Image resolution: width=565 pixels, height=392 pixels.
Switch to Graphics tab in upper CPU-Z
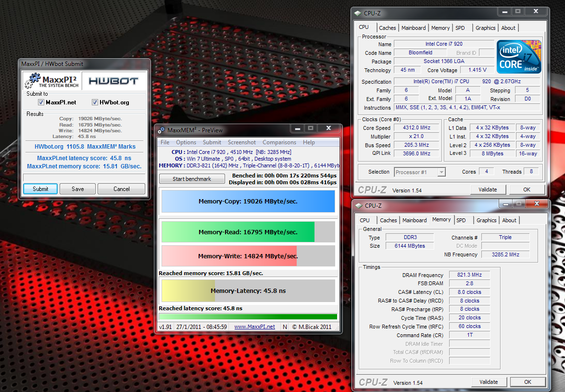(485, 28)
